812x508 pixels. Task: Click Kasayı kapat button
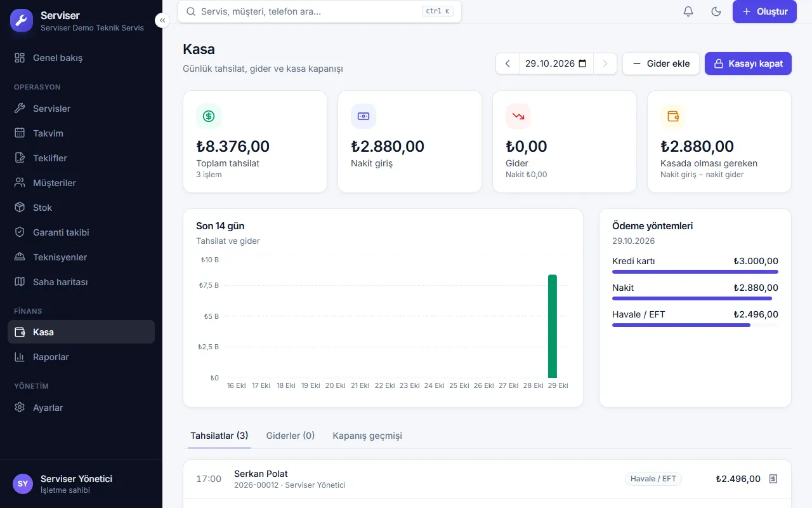point(748,63)
